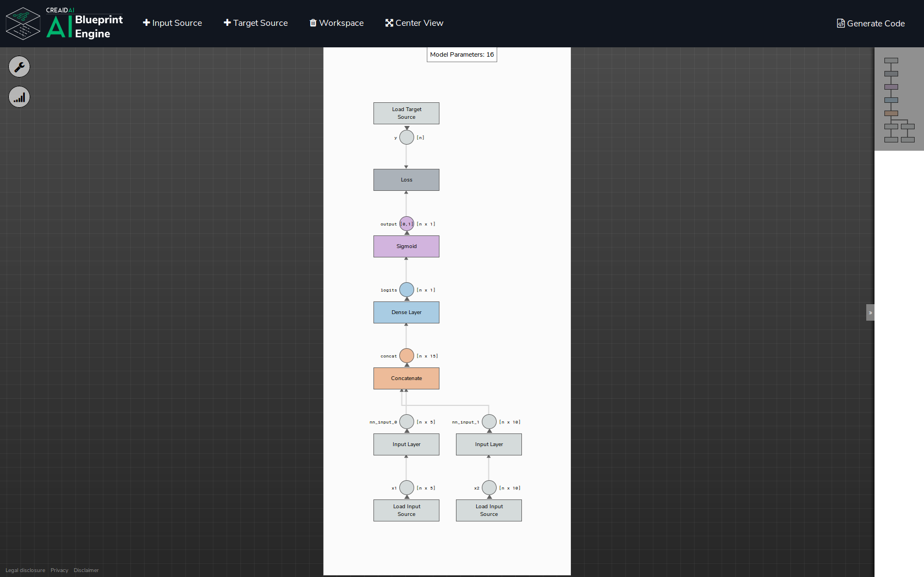Click the concat output circle
This screenshot has height=577, width=924.
(x=406, y=355)
